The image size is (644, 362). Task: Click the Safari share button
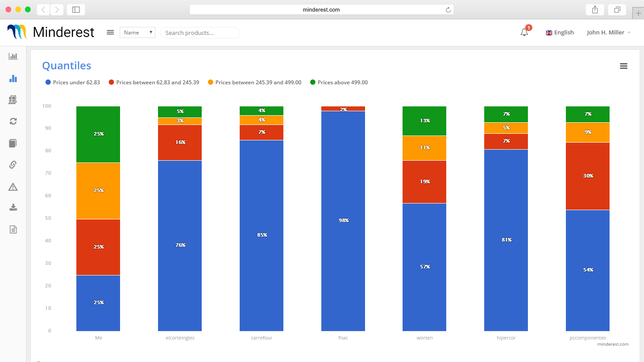tap(595, 10)
